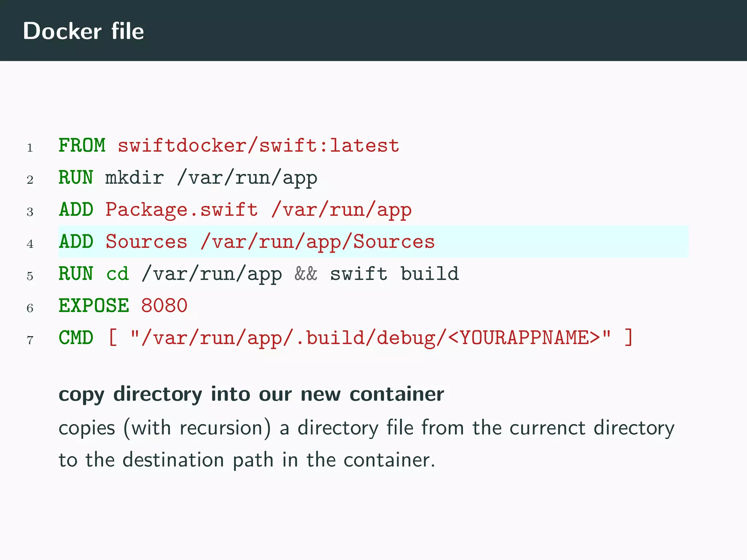747x560 pixels.
Task: Click port number 8080
Action: click(164, 306)
